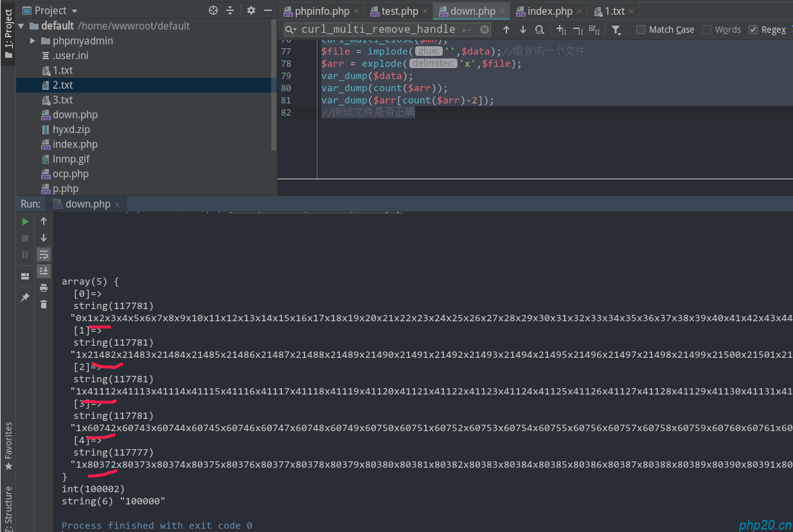Viewport: 793px width, 532px height.
Task: Open the 1: Project tool window button
Action: pyautogui.click(x=8, y=33)
